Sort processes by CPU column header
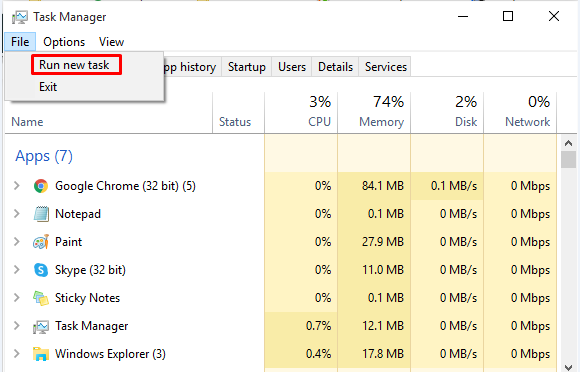 click(301, 112)
